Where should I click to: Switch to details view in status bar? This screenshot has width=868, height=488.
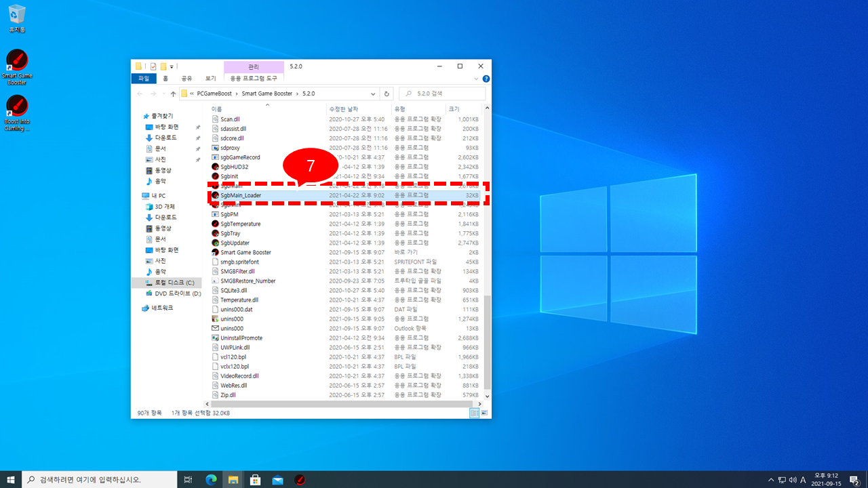tap(475, 413)
